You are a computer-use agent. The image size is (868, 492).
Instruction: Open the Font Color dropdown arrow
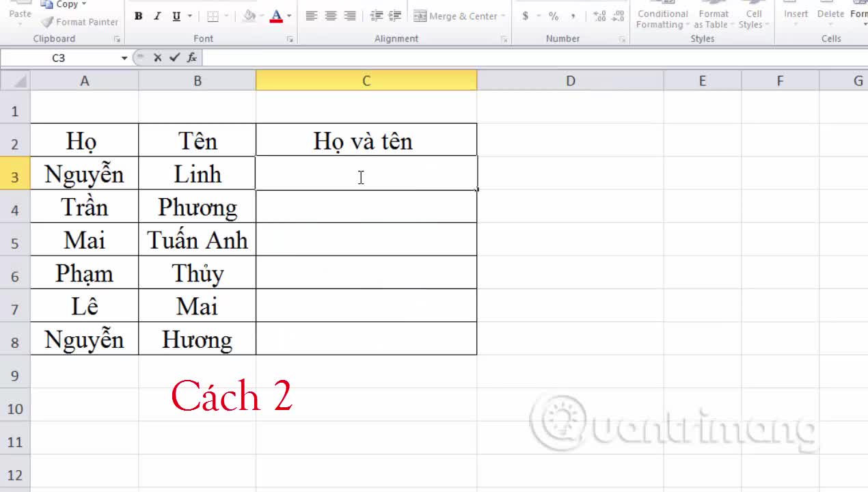289,16
